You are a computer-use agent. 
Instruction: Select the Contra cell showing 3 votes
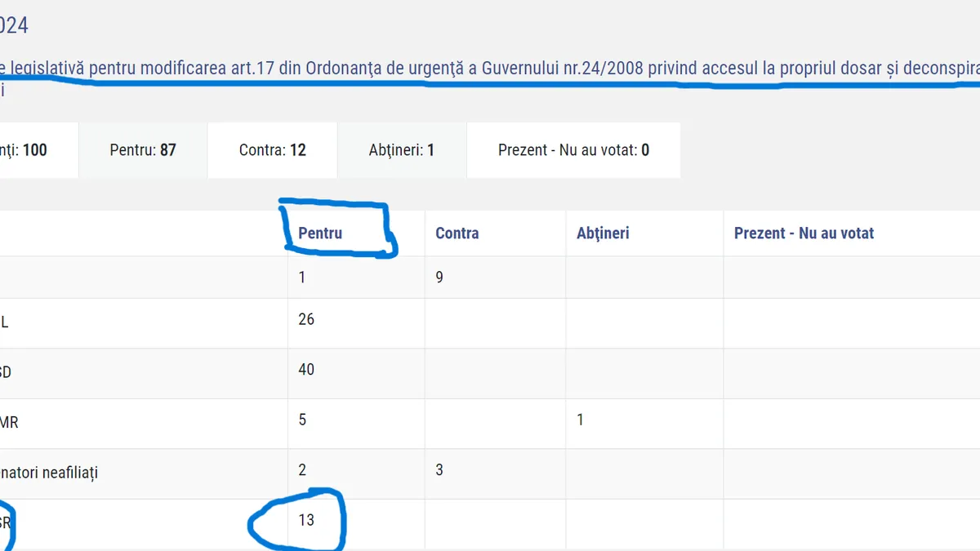pyautogui.click(x=439, y=470)
